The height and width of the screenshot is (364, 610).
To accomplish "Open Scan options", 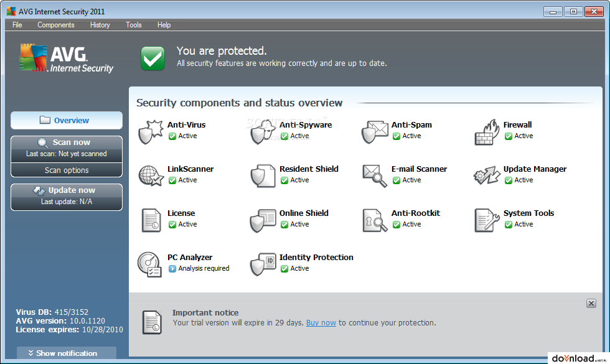I will coord(67,170).
